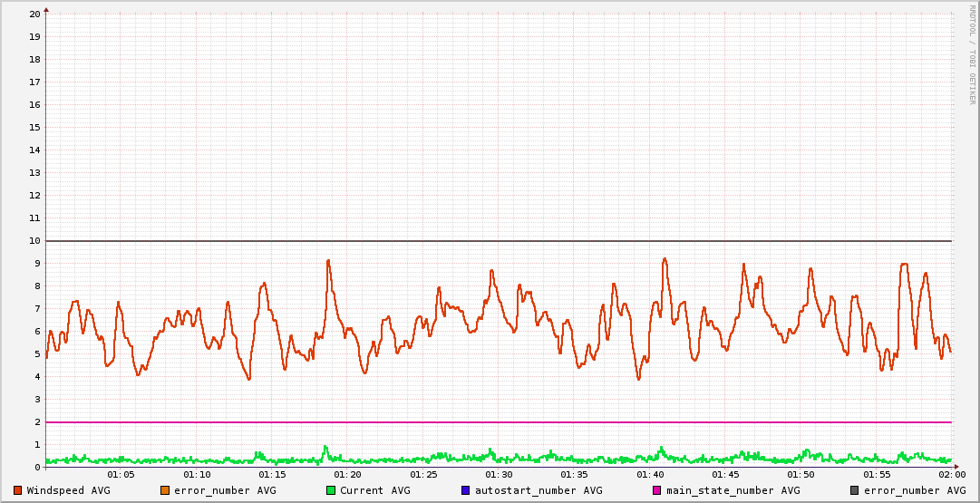Click the 01:45 time axis label
The height and width of the screenshot is (503, 980).
[725, 475]
